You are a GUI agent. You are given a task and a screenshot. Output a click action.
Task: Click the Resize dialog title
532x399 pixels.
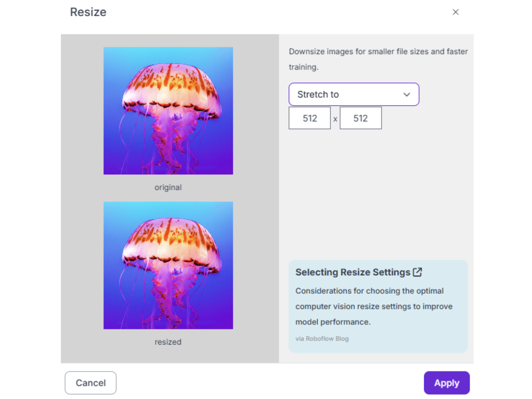click(x=88, y=12)
